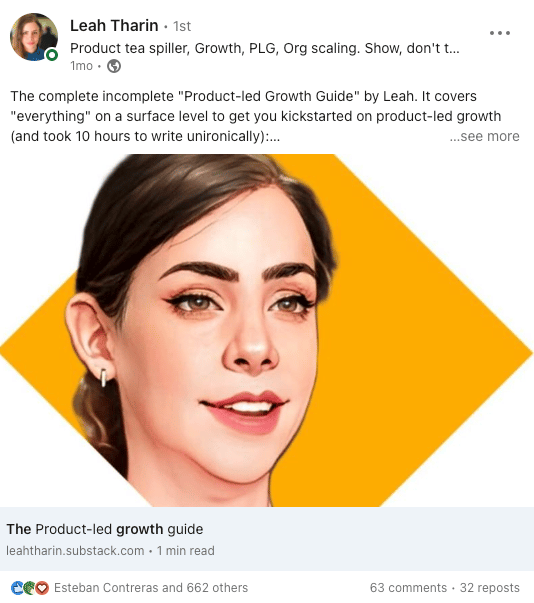Click the globe public visibility icon

tap(114, 66)
